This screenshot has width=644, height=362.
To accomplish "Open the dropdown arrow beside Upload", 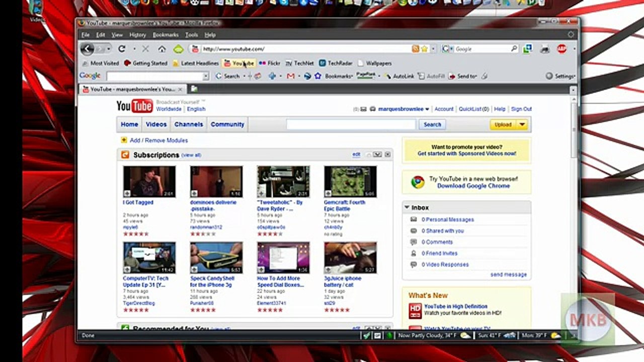I will tap(522, 125).
